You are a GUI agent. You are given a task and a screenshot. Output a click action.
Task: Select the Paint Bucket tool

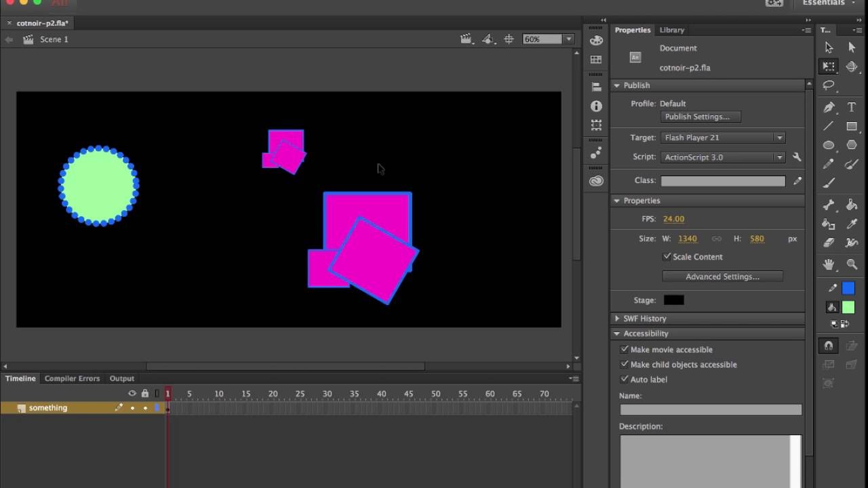(x=852, y=205)
